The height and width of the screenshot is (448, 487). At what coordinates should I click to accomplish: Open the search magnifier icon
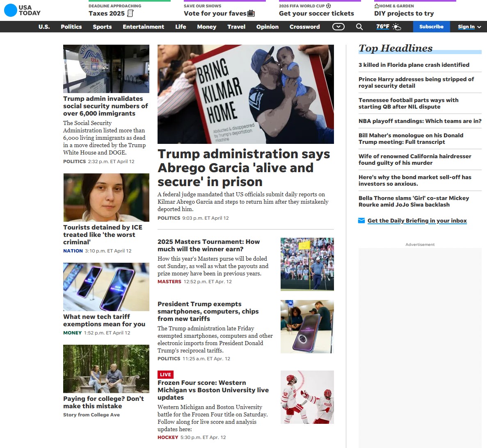359,27
